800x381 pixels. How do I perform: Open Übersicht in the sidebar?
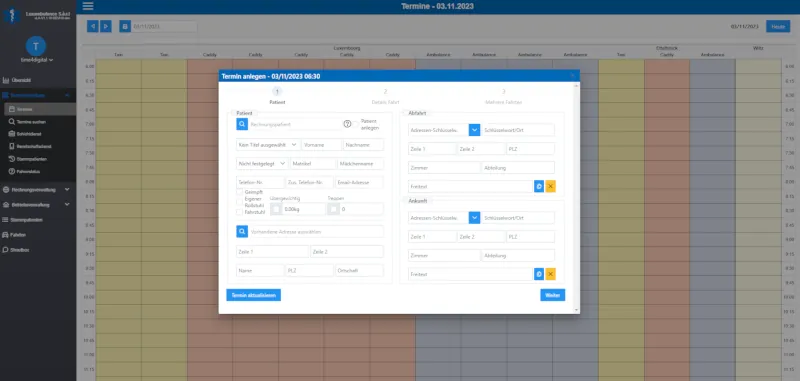pos(21,80)
